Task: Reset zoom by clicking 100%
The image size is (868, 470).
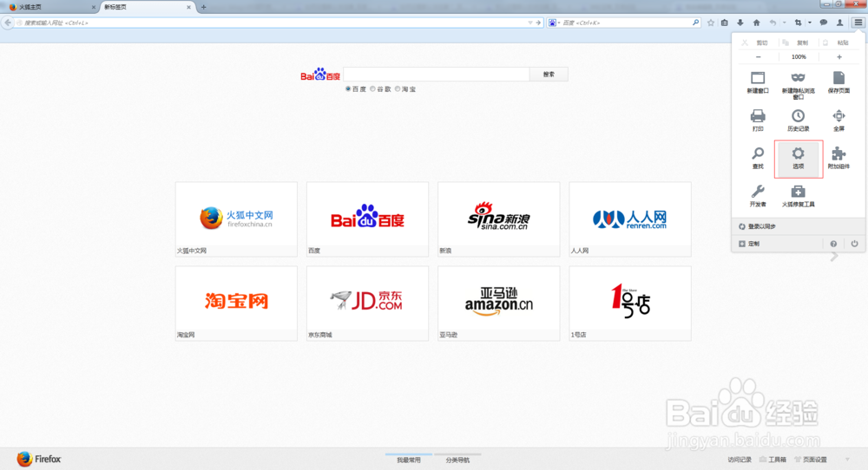Action: pyautogui.click(x=799, y=57)
